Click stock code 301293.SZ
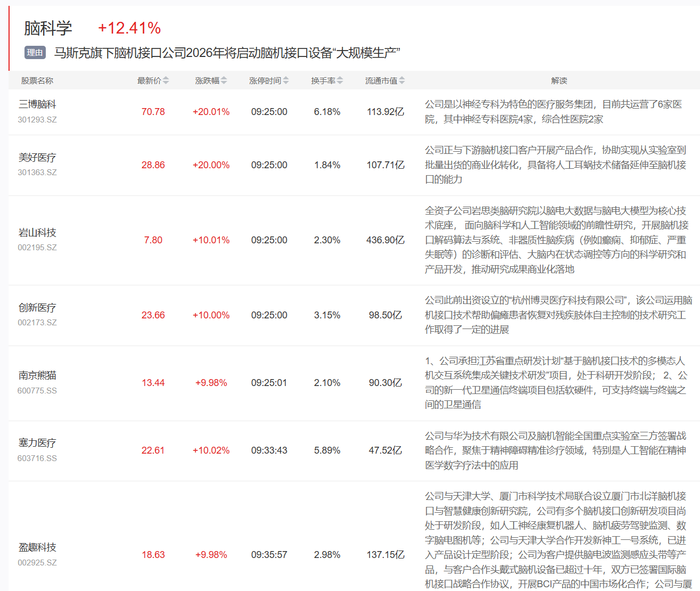This screenshot has width=700, height=591. point(37,120)
